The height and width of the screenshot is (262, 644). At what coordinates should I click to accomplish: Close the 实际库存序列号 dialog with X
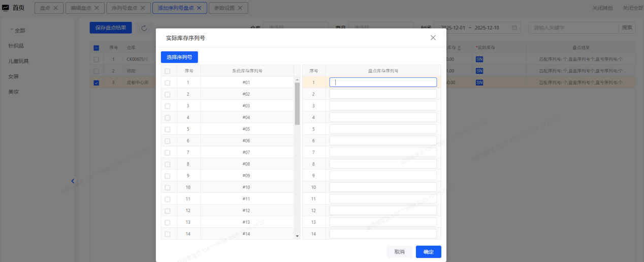(x=433, y=38)
